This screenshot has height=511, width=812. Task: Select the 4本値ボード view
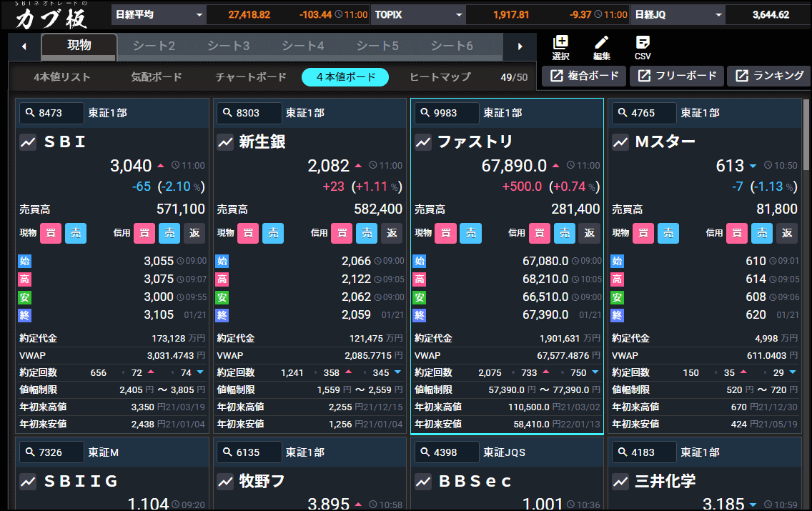[x=345, y=77]
